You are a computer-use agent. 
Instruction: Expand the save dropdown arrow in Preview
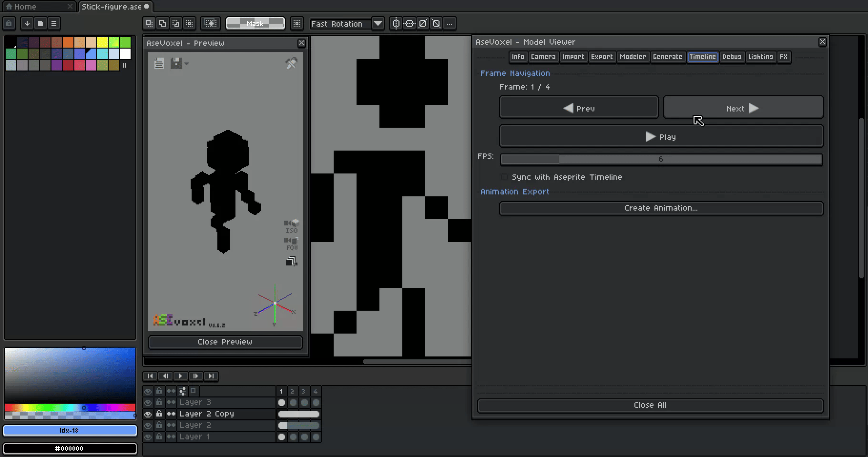click(x=186, y=63)
